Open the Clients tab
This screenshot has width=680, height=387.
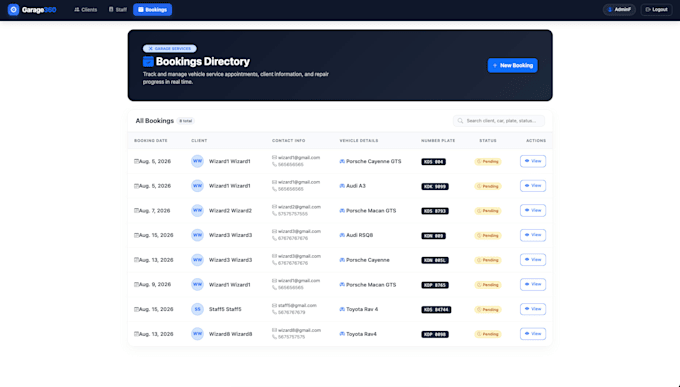(85, 10)
